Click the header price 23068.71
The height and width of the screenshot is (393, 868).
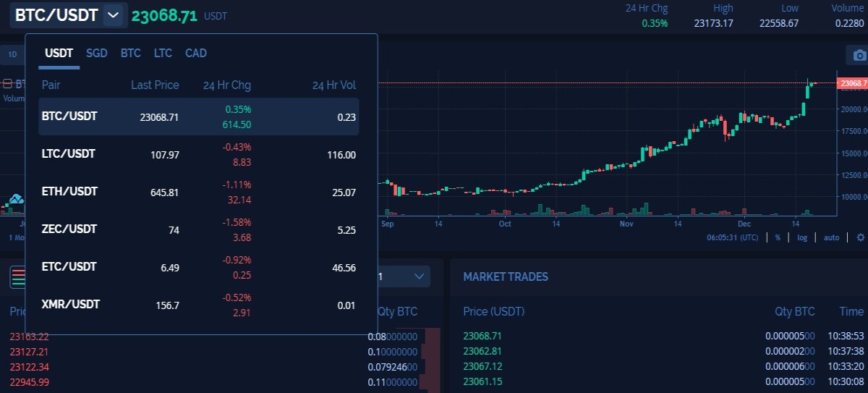click(x=164, y=16)
